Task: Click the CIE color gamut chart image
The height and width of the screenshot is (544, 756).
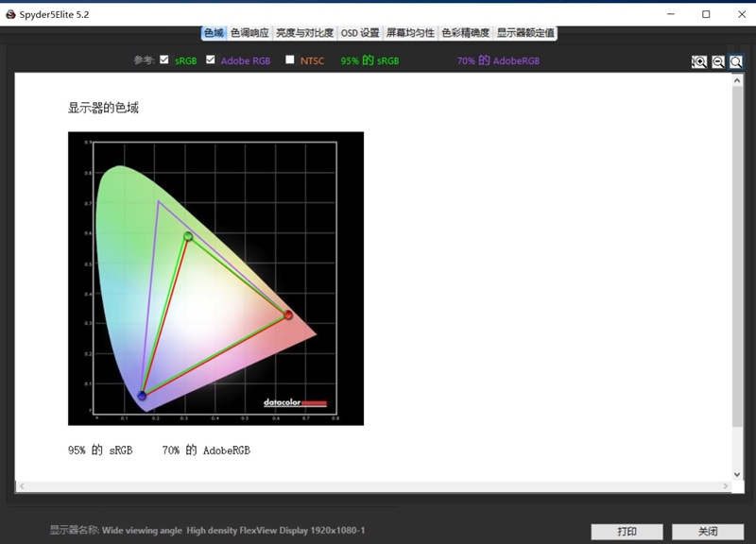Action: (x=215, y=278)
